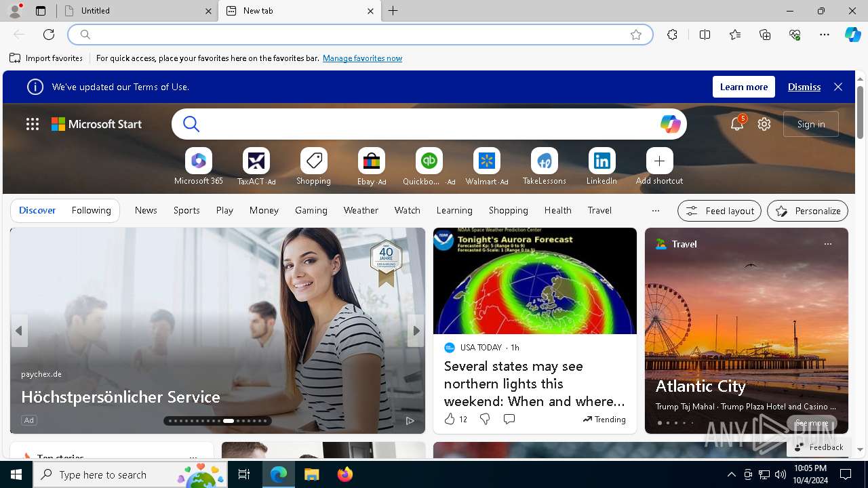Expand more feed categories ellipsis
This screenshot has height=488, width=868.
655,211
